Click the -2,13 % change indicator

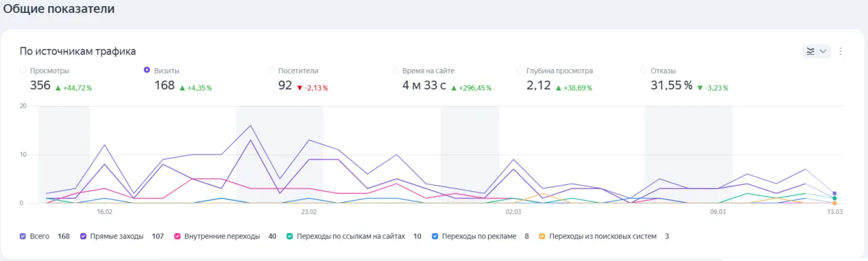point(313,88)
